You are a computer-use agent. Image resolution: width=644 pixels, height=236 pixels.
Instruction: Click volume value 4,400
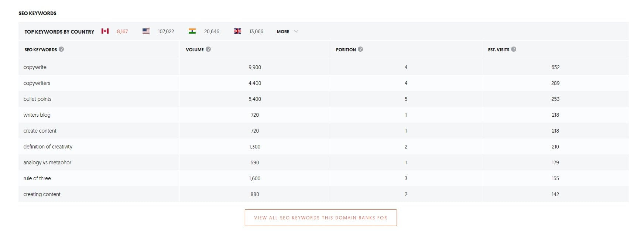coord(255,83)
